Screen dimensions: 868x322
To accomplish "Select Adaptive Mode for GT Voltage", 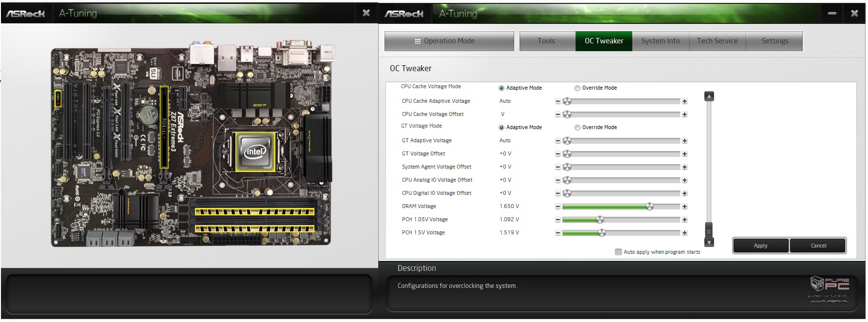I will tap(502, 128).
